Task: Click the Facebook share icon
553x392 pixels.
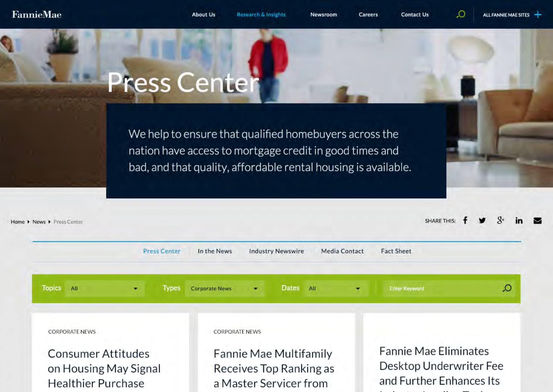Action: click(465, 221)
